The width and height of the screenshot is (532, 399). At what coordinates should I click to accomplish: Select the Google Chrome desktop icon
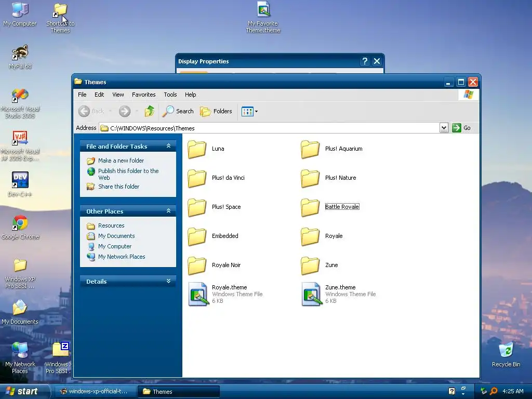tap(20, 228)
